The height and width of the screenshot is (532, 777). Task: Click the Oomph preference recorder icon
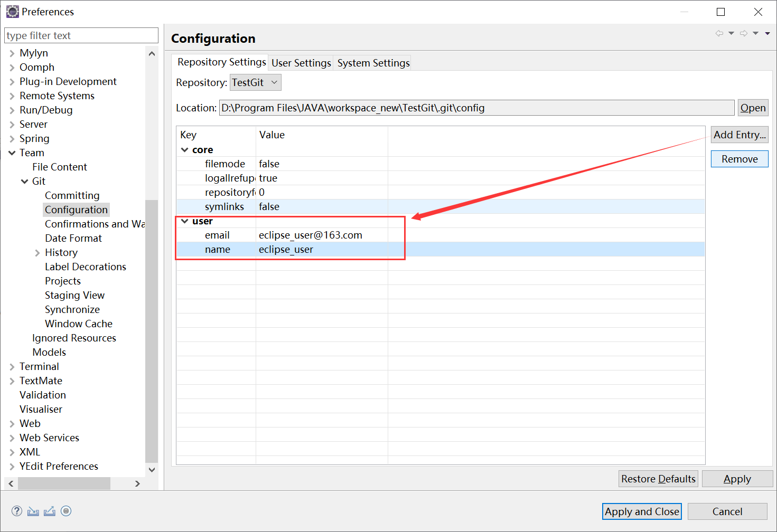tap(66, 511)
